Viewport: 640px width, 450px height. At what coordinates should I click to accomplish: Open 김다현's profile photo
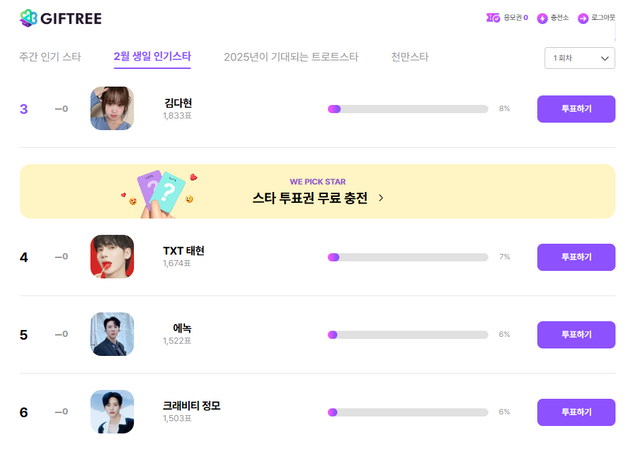[112, 109]
